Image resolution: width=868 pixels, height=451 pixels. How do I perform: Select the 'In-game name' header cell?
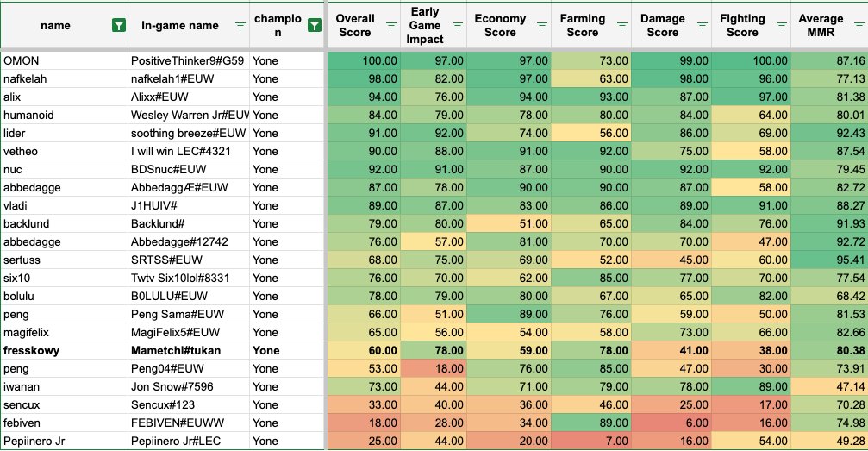click(x=189, y=26)
